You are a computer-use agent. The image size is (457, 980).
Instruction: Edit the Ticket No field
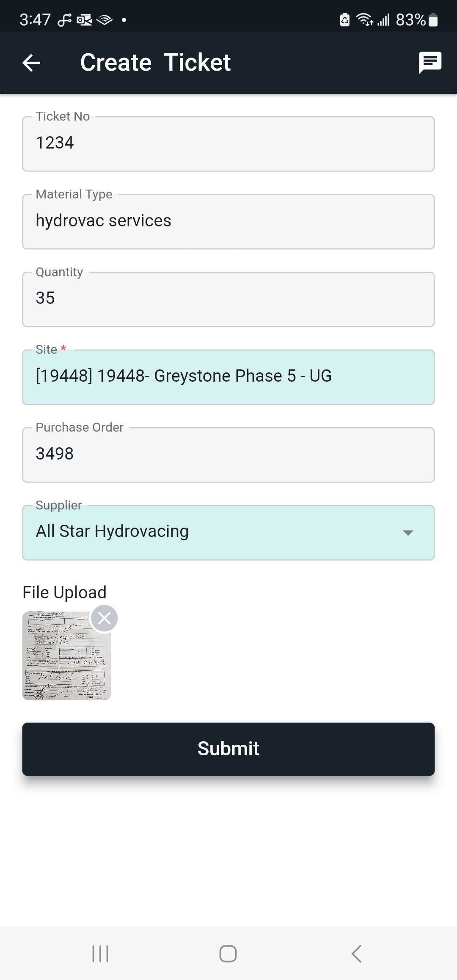click(228, 144)
